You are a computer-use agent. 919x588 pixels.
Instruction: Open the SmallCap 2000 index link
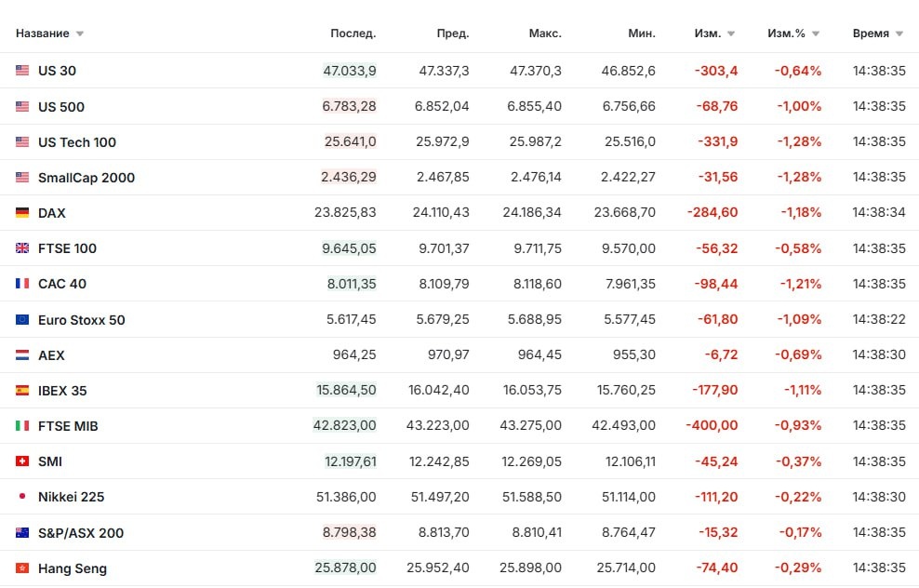(x=87, y=178)
